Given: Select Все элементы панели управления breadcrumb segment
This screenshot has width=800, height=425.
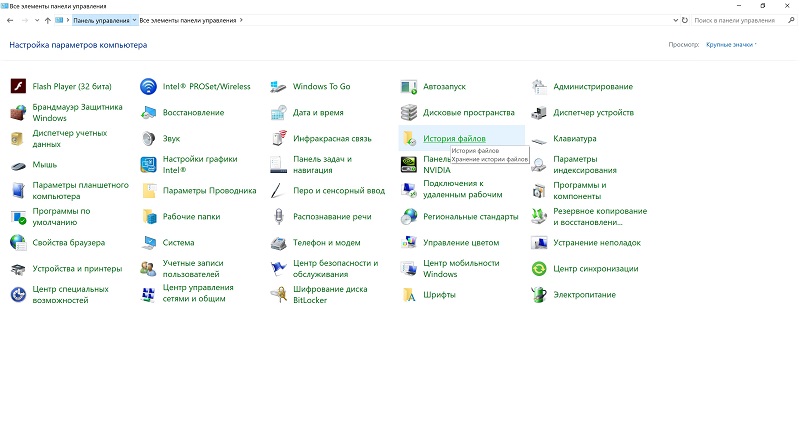Looking at the screenshot, I should click(188, 20).
